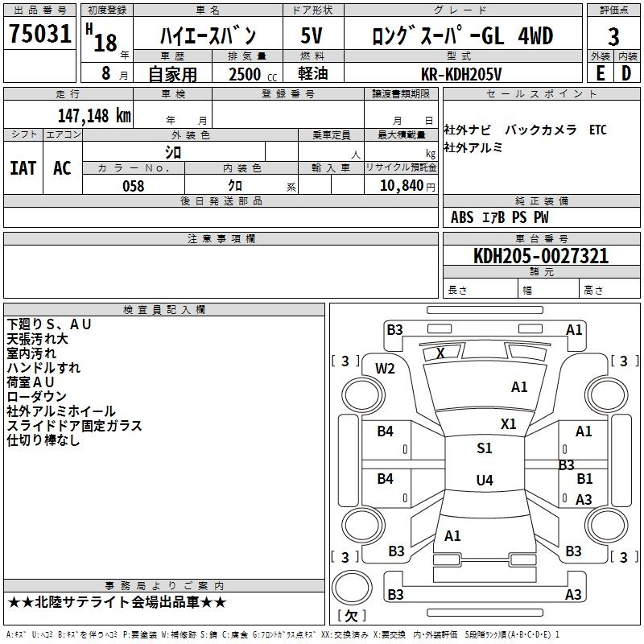Screen dimensions: 644x644
Task: Click the interior grade D cell
Action: tap(626, 72)
